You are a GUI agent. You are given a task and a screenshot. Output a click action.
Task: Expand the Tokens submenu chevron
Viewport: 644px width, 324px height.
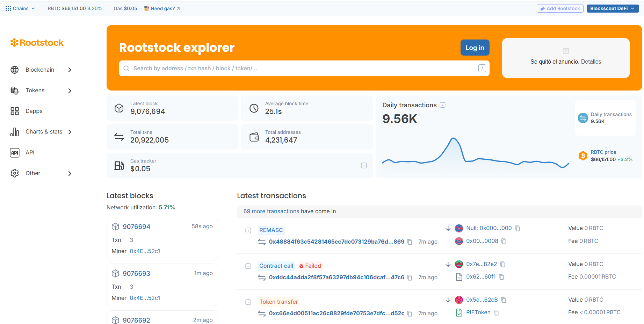[x=70, y=91]
